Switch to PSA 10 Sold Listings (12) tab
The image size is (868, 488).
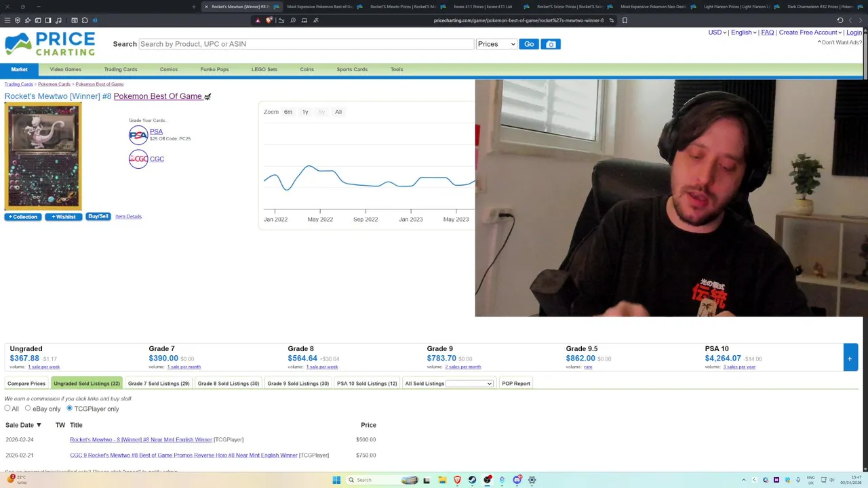pyautogui.click(x=367, y=384)
